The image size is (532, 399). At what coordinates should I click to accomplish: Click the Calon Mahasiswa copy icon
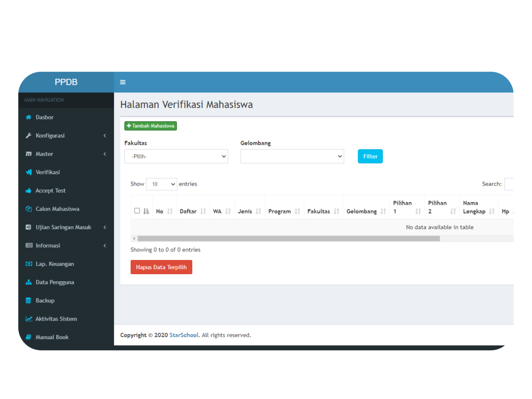[x=29, y=209]
